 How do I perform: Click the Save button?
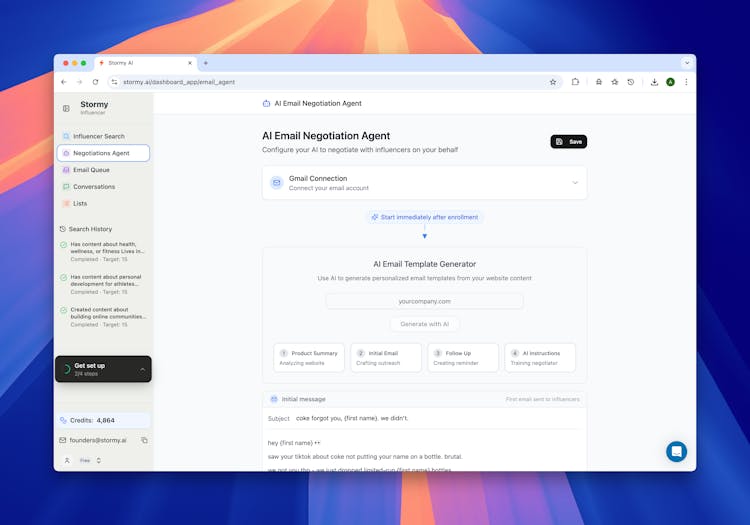coord(568,142)
